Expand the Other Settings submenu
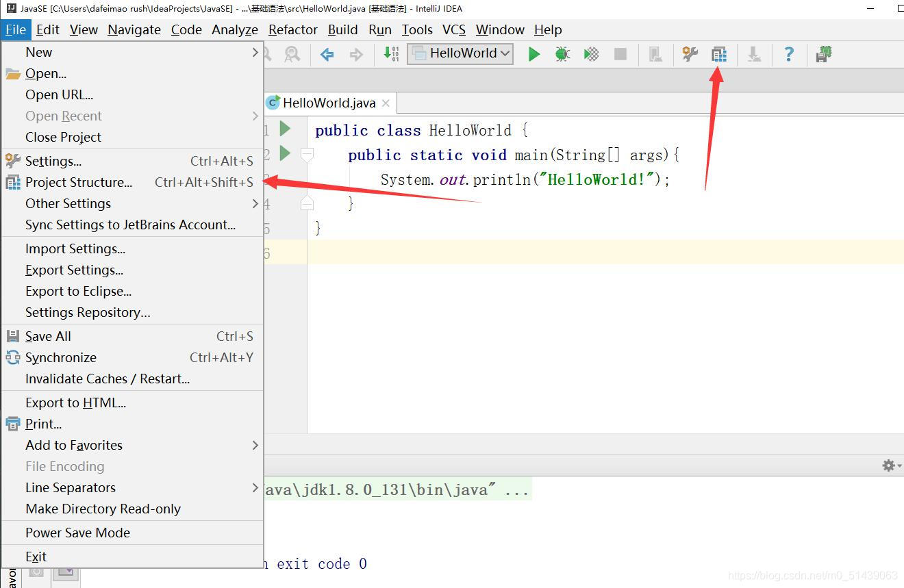The width and height of the screenshot is (904, 588). (133, 203)
